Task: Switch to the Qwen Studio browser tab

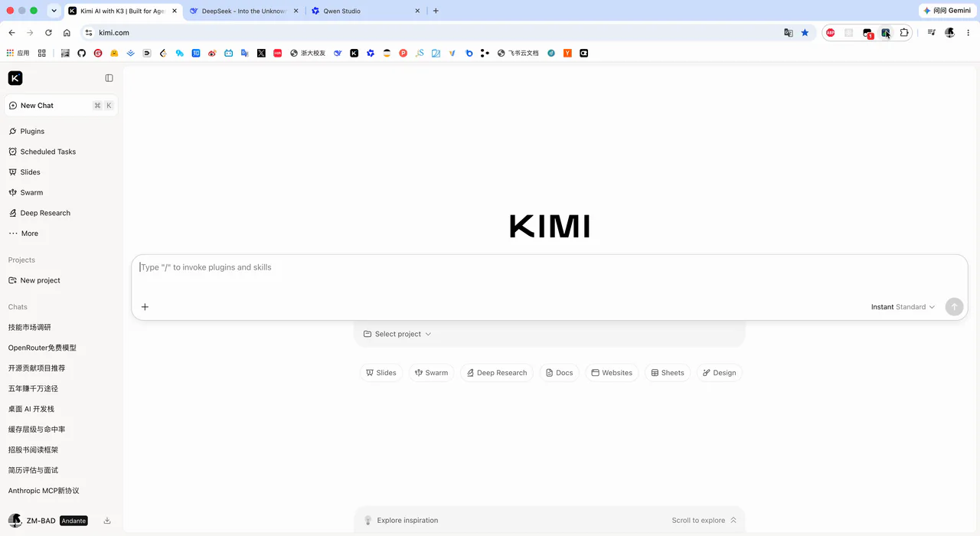Action: click(x=366, y=11)
